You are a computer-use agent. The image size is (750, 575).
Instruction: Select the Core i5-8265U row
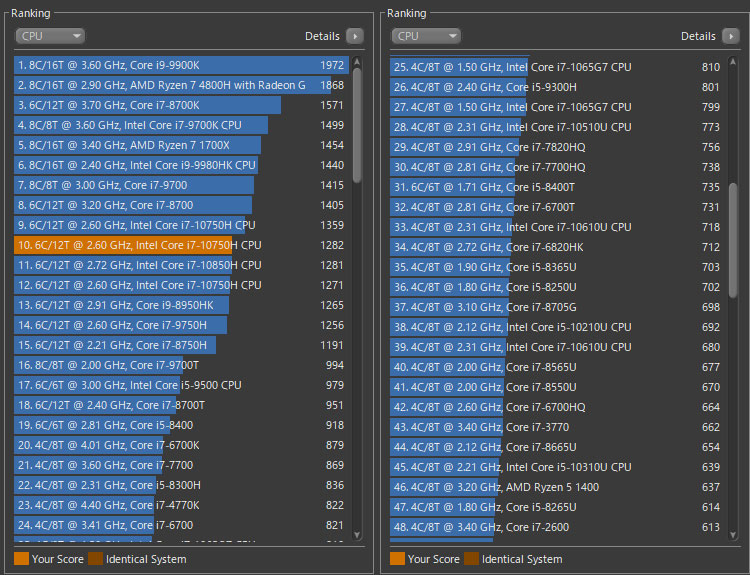tap(558, 508)
